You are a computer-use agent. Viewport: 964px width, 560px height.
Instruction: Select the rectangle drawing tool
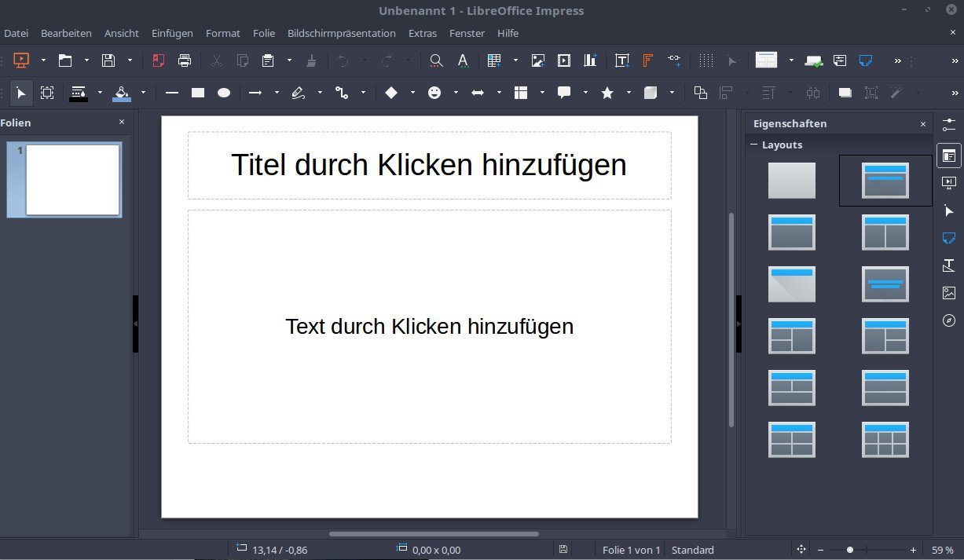pos(197,93)
